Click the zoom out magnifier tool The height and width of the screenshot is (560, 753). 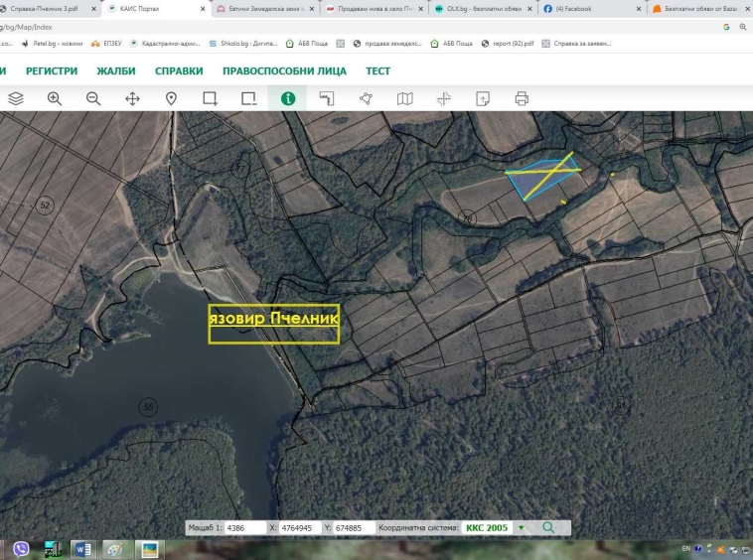[93, 98]
